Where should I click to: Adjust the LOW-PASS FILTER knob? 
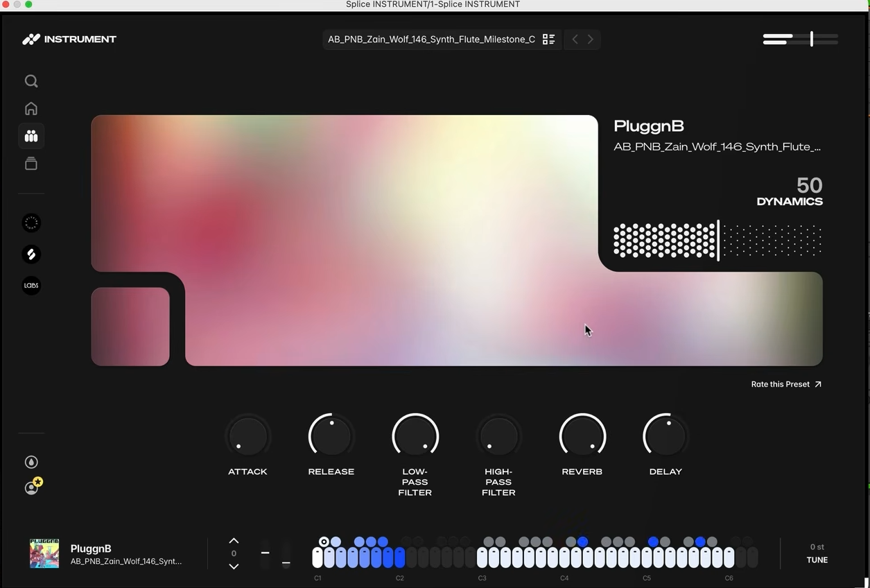coord(415,436)
